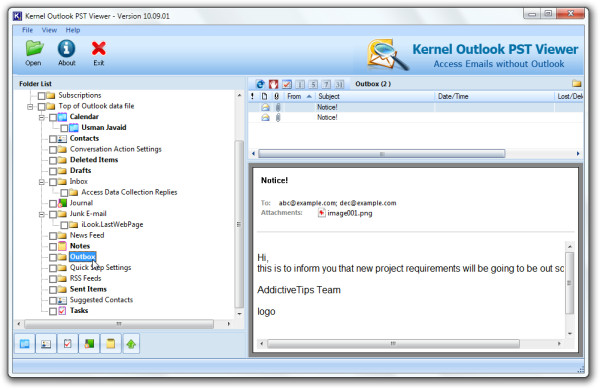The height and width of the screenshot is (389, 600).
Task: Collapse Top of Outlook data file node
Action: point(30,107)
